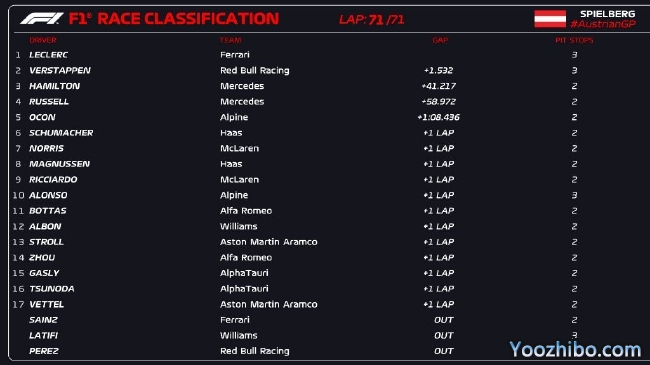Open the Yoozhibo.com watermark link
This screenshot has height=365, width=650.
pyautogui.click(x=575, y=349)
